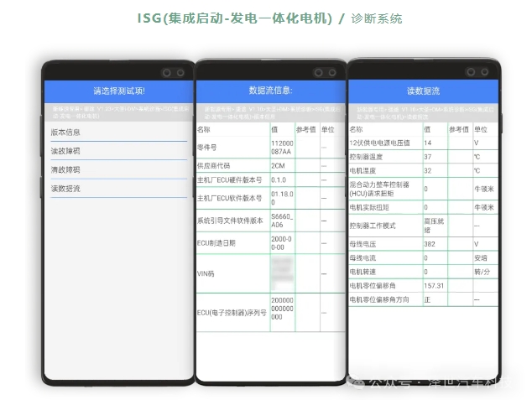This screenshot has width=532, height=400.
Task: Select the 系统引导文件软件版本 row name
Action: click(x=230, y=221)
